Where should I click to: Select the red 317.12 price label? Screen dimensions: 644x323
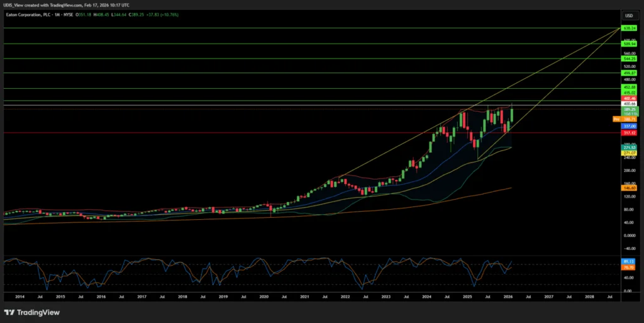[x=629, y=133]
